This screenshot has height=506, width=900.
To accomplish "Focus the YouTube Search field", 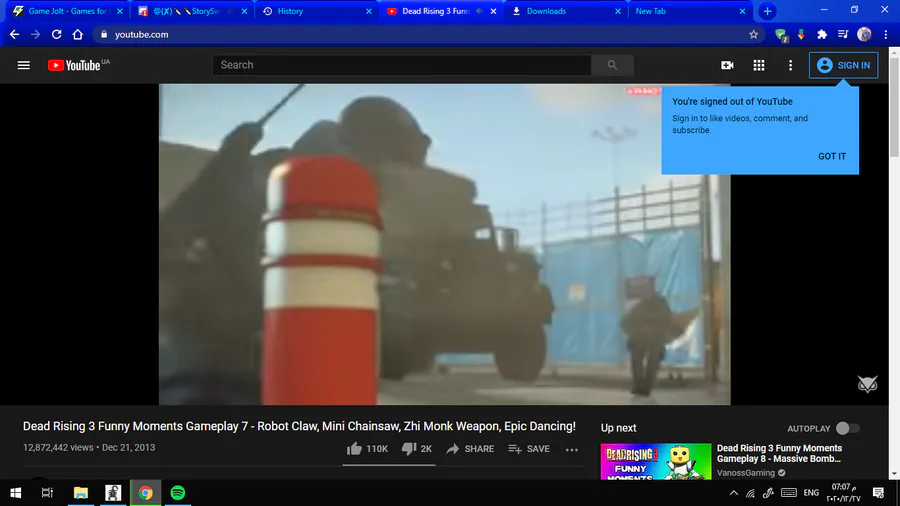I will click(x=402, y=65).
